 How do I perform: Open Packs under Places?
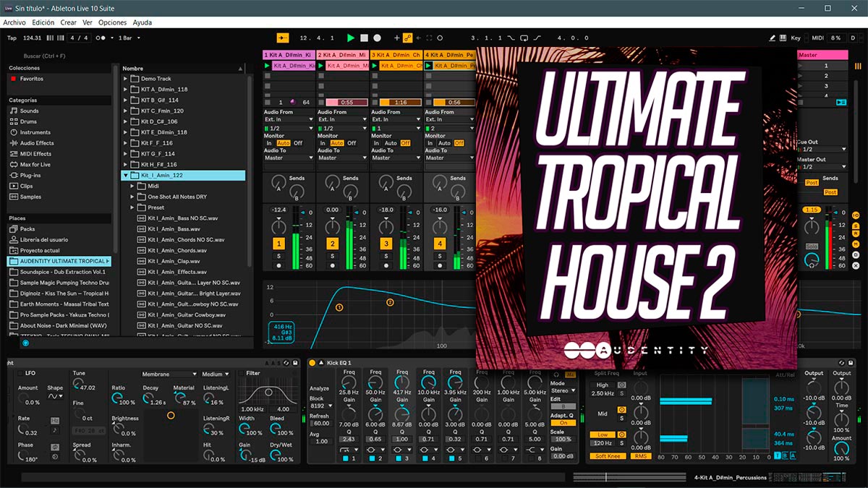pyautogui.click(x=22, y=228)
